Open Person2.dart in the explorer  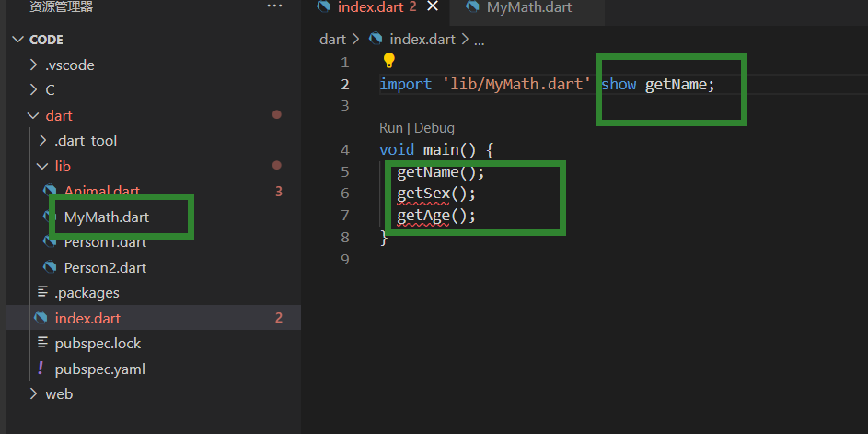point(105,268)
